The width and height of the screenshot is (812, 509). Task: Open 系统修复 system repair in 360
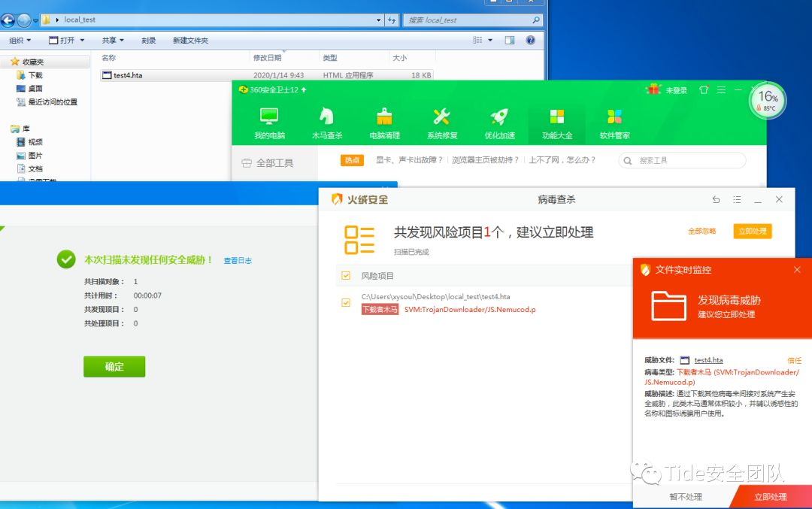(x=442, y=124)
